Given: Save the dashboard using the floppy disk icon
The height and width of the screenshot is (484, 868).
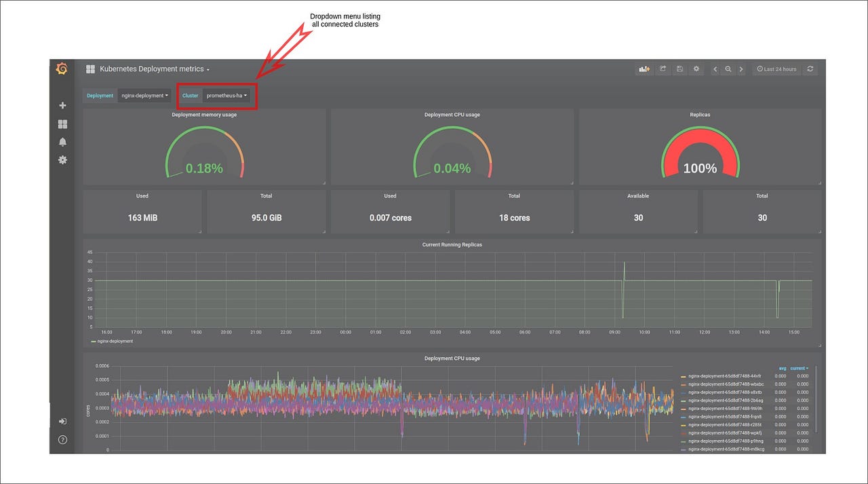Looking at the screenshot, I should tap(679, 69).
